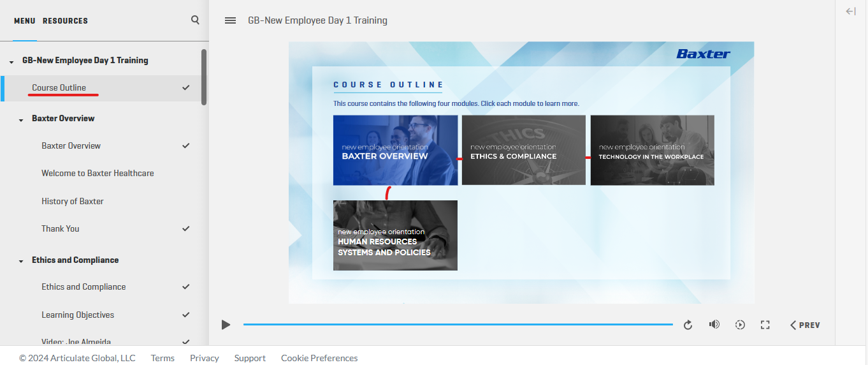Click checkmark beside Thank You lesson
Image resolution: width=868 pixels, height=365 pixels.
[185, 228]
